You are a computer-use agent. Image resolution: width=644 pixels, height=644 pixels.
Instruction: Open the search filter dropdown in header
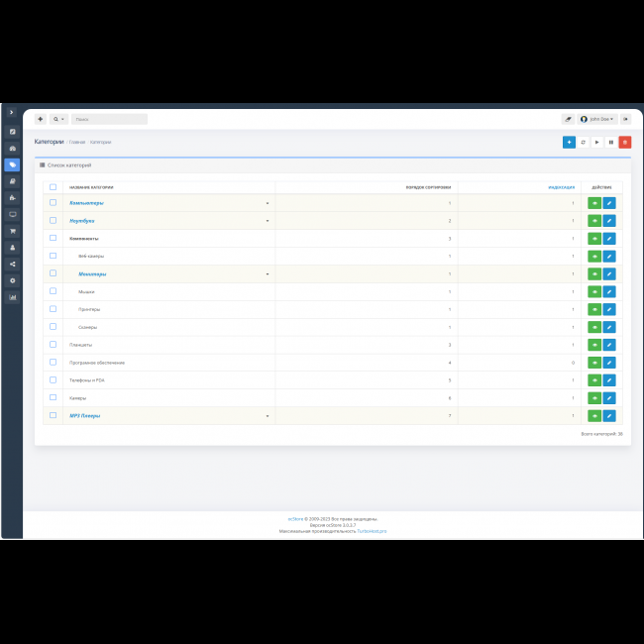click(x=58, y=119)
